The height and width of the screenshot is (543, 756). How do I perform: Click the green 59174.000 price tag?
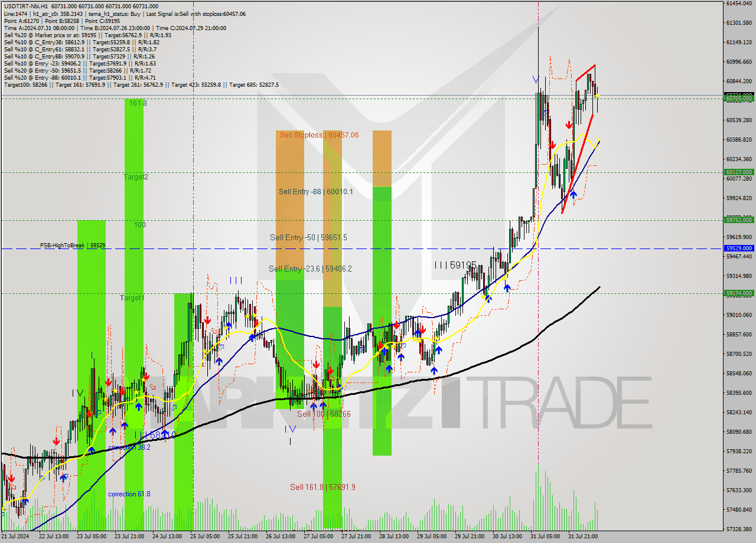click(739, 293)
